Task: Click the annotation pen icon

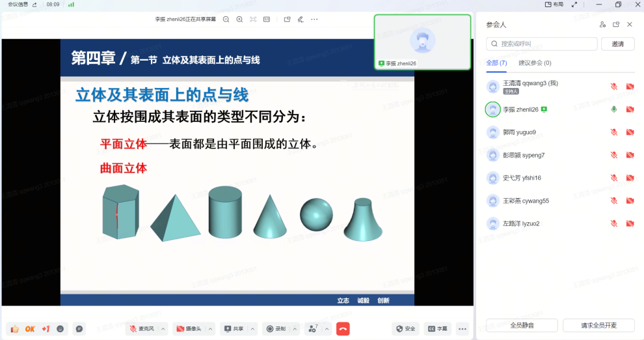Action: tap(300, 20)
